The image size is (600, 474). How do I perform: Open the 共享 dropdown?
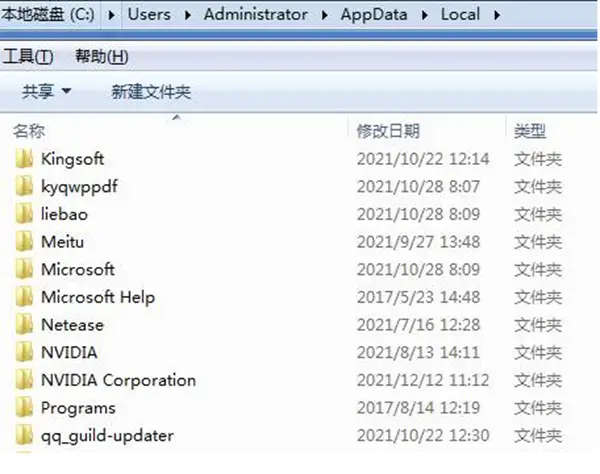(46, 91)
